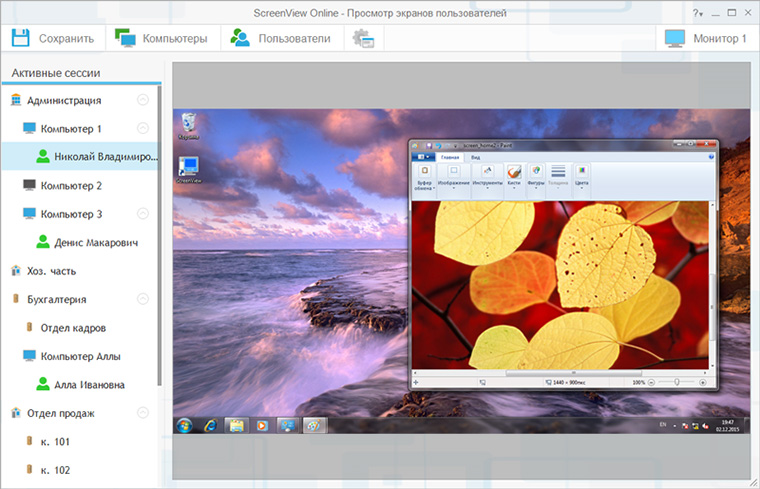
Task: Select user Алла Ивановна
Action: (x=89, y=385)
